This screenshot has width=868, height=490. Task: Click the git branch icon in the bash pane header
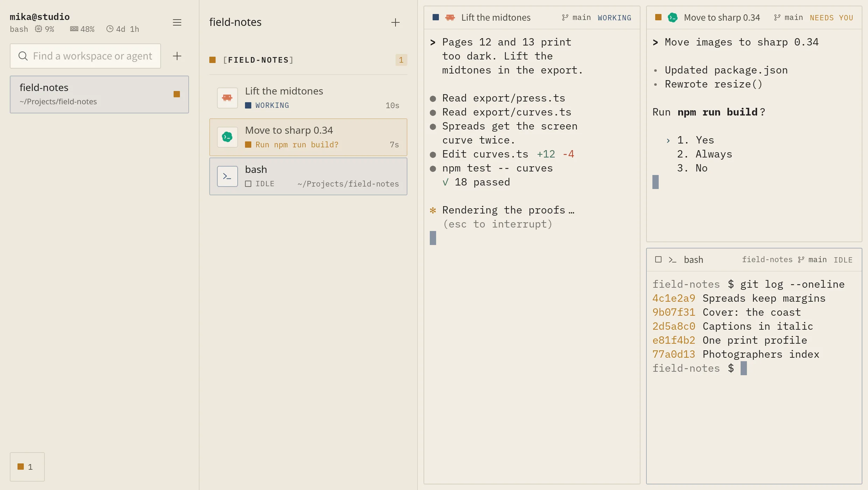coord(801,260)
